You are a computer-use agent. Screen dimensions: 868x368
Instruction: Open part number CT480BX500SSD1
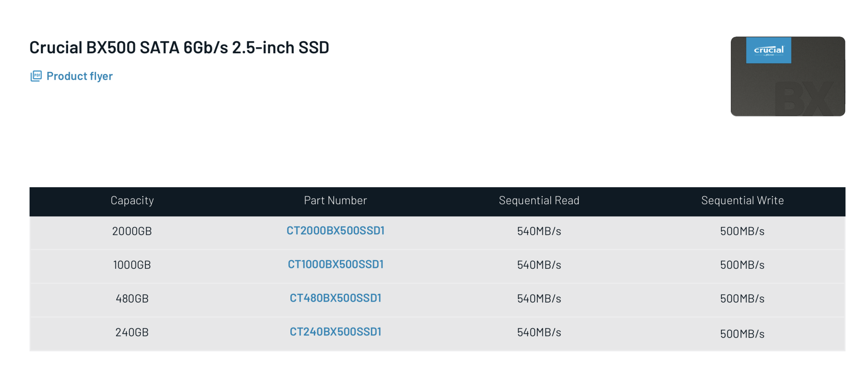[x=335, y=298]
